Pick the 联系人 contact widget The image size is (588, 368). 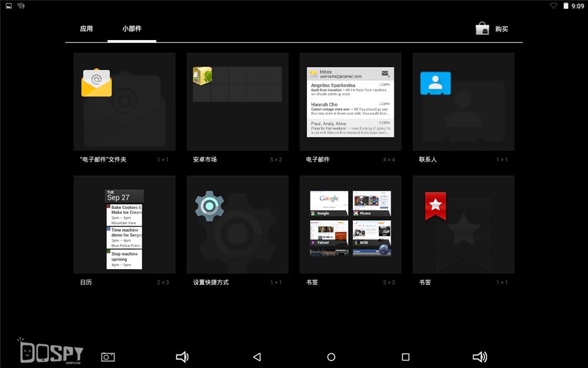(463, 102)
